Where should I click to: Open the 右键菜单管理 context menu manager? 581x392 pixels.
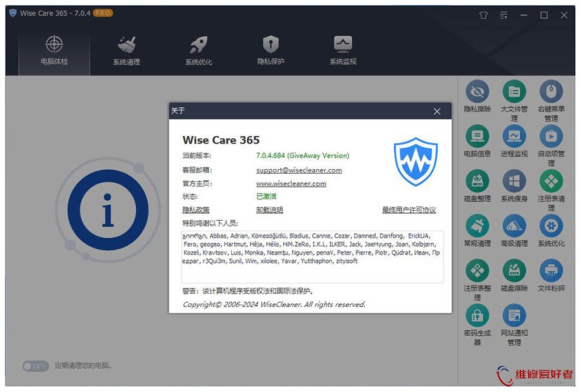(551, 100)
